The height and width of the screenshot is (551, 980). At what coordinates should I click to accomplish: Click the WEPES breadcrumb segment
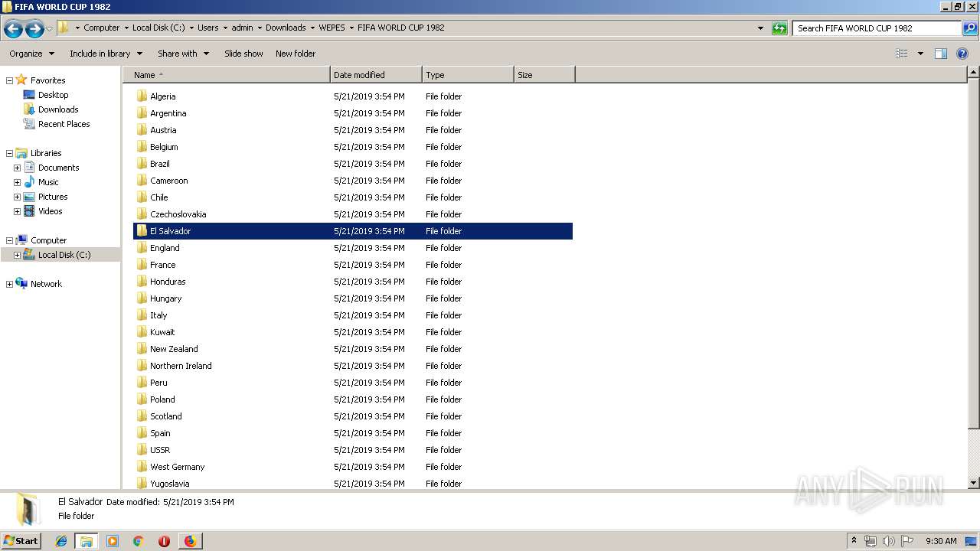[x=332, y=28]
